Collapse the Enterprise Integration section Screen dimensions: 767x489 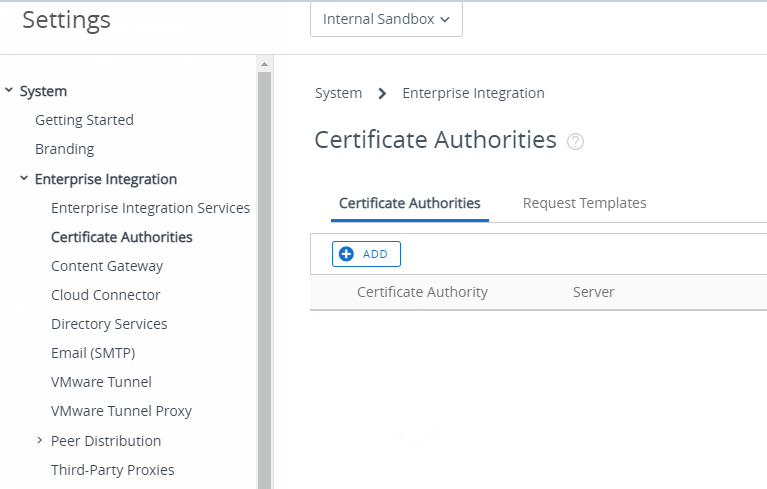pyautogui.click(x=24, y=179)
